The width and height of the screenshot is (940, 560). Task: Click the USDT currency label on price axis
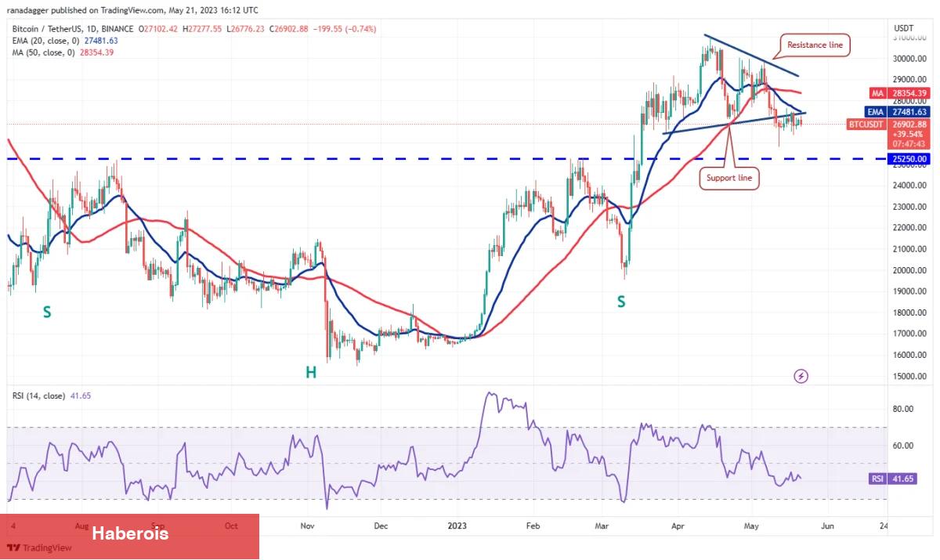point(903,28)
